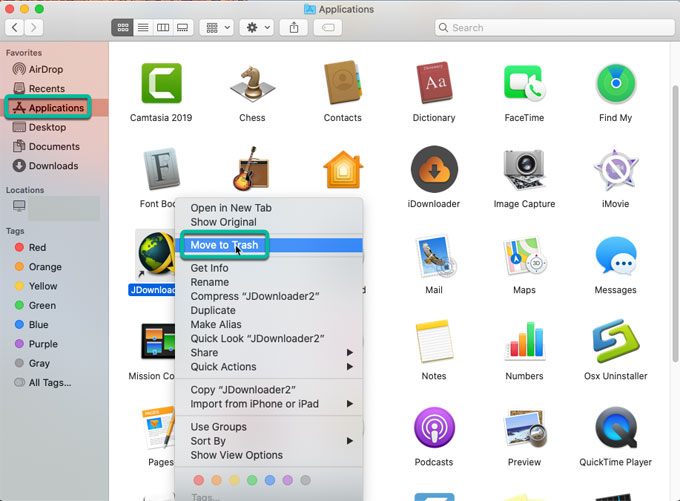680x501 pixels.
Task: Select the Chess application icon
Action: pyautogui.click(x=252, y=84)
